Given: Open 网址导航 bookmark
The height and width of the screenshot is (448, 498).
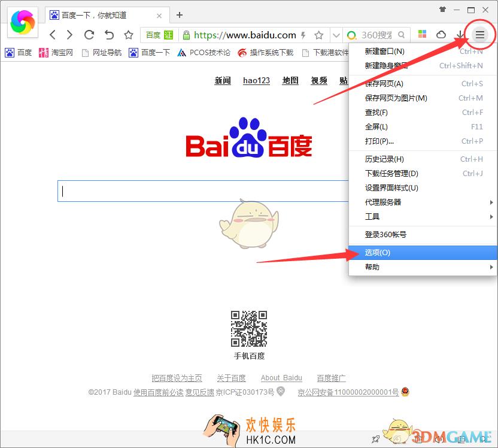Looking at the screenshot, I should click(x=102, y=53).
